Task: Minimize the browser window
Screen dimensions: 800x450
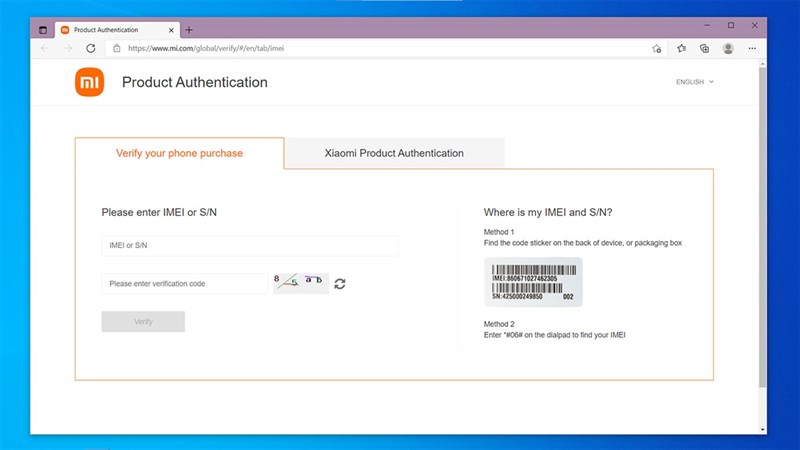Action: (707, 25)
